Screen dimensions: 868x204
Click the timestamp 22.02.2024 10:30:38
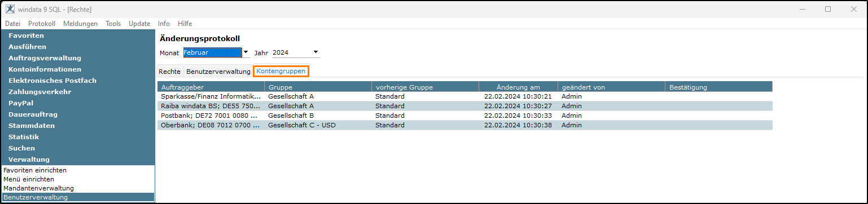[x=518, y=125]
